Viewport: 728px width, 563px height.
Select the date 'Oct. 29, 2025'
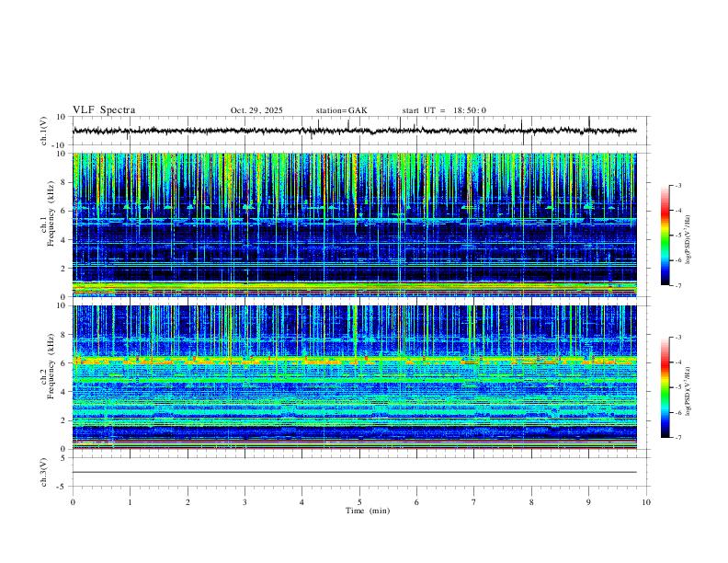256,110
